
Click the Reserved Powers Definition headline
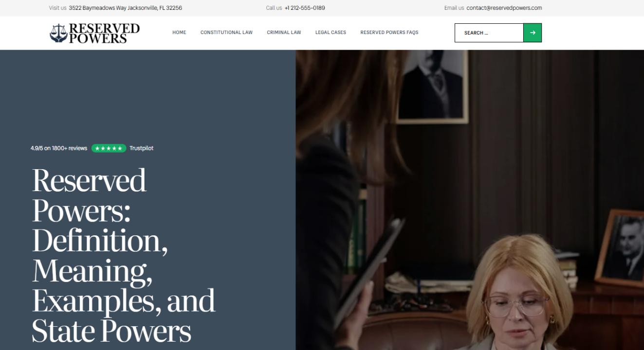click(x=124, y=255)
